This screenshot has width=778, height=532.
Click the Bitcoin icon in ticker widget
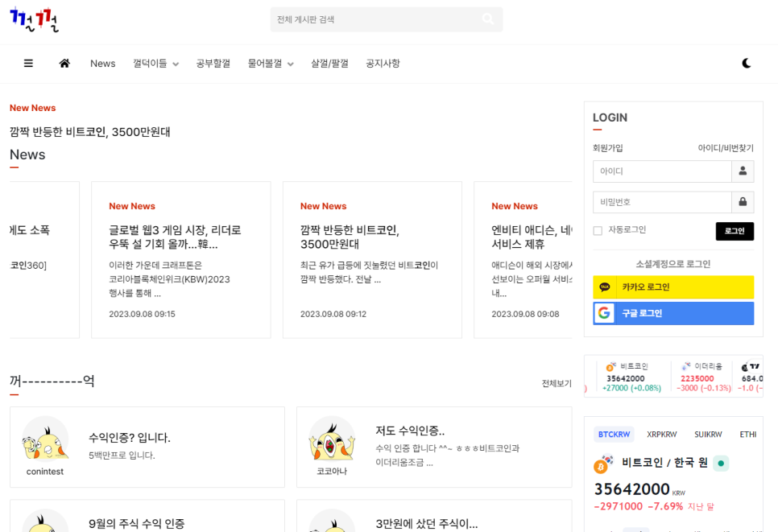pos(610,367)
